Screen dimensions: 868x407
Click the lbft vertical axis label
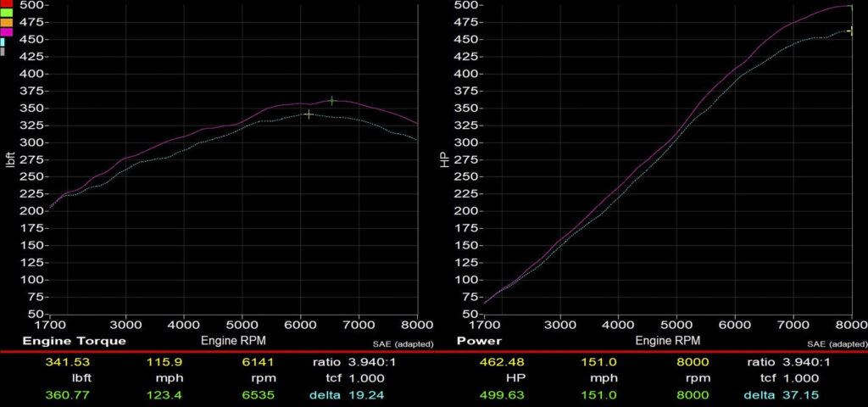[x=11, y=159]
